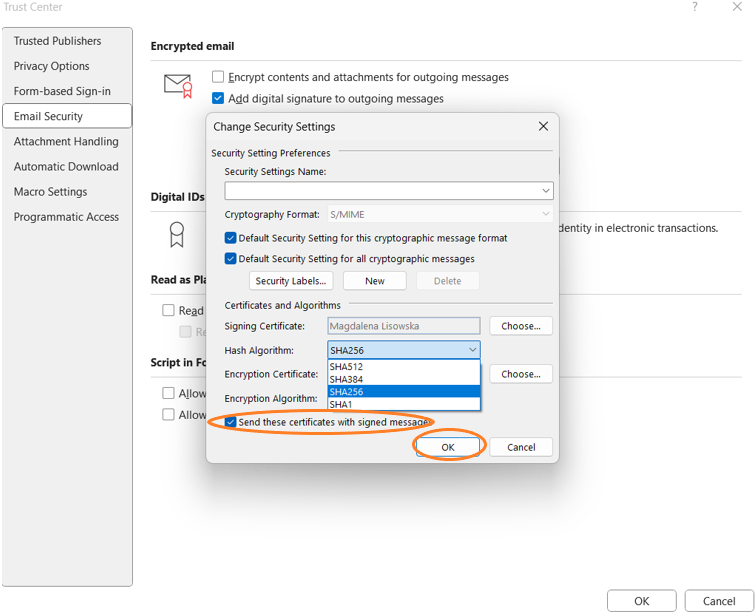The width and height of the screenshot is (756, 615).
Task: Toggle add digital signature to outgoing messages
Action: pyautogui.click(x=218, y=98)
